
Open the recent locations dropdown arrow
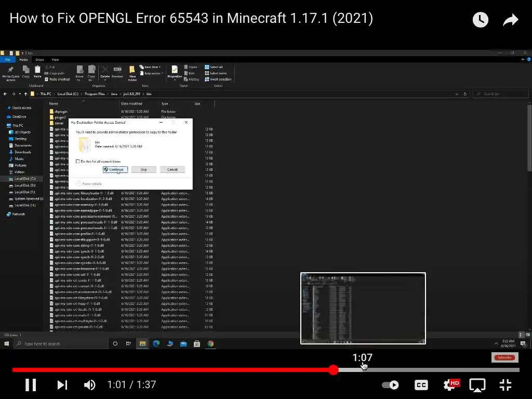[x=20, y=94]
